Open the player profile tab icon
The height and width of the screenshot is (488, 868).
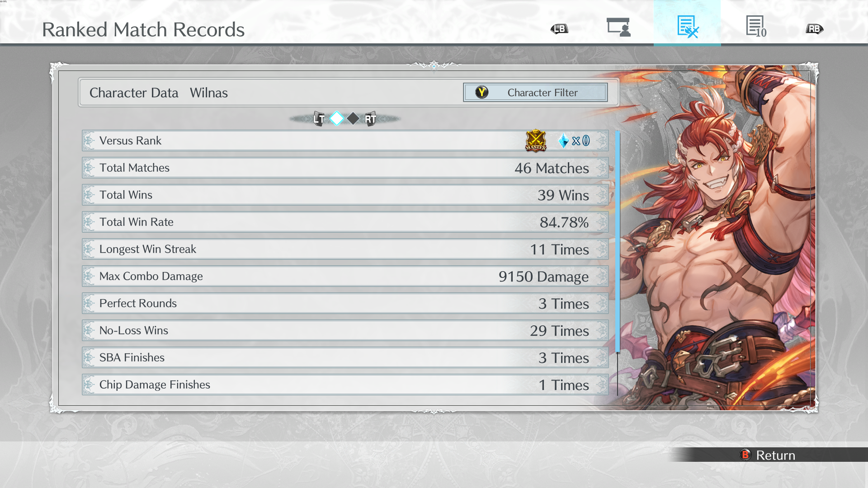click(x=618, y=27)
